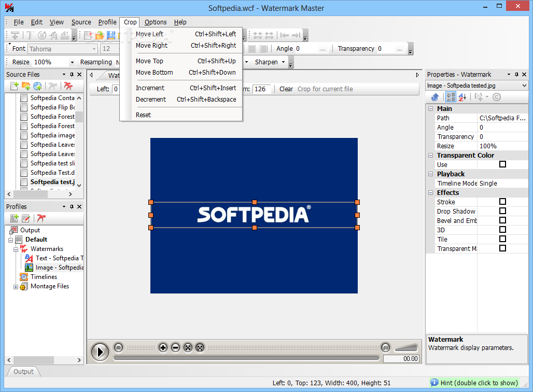Image resolution: width=533 pixels, height=392 pixels.
Task: Open the Output tab at bottom
Action: pos(23,372)
